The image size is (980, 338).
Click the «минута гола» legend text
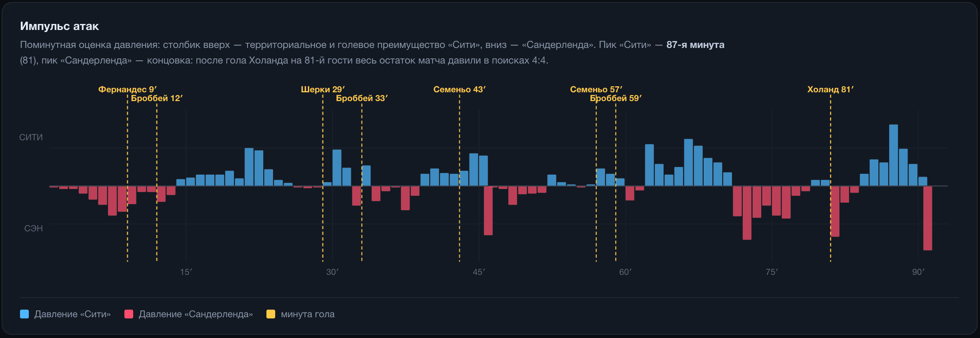click(x=308, y=314)
